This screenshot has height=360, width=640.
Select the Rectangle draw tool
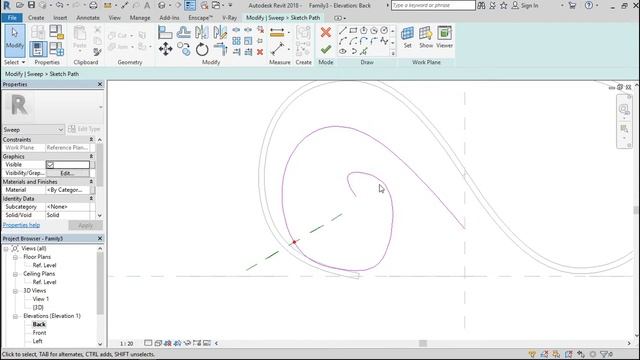(x=353, y=31)
